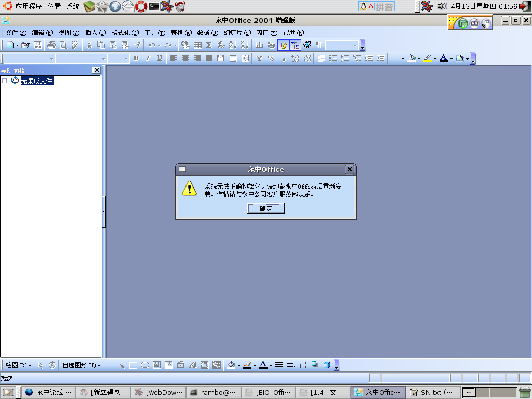The image size is (532, 399).
Task: Toggle Underline formatting button
Action: click(x=159, y=58)
